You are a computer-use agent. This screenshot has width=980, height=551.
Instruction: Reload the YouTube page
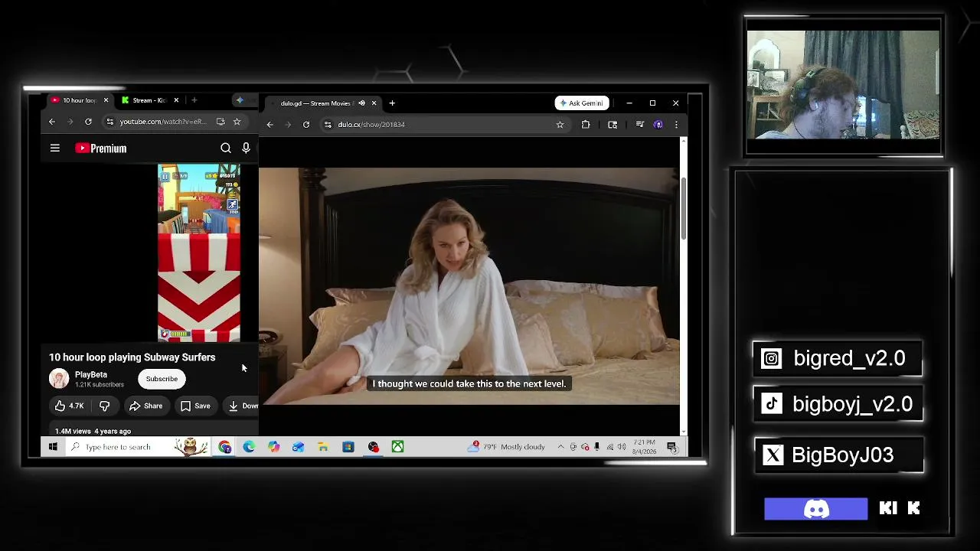pyautogui.click(x=88, y=122)
